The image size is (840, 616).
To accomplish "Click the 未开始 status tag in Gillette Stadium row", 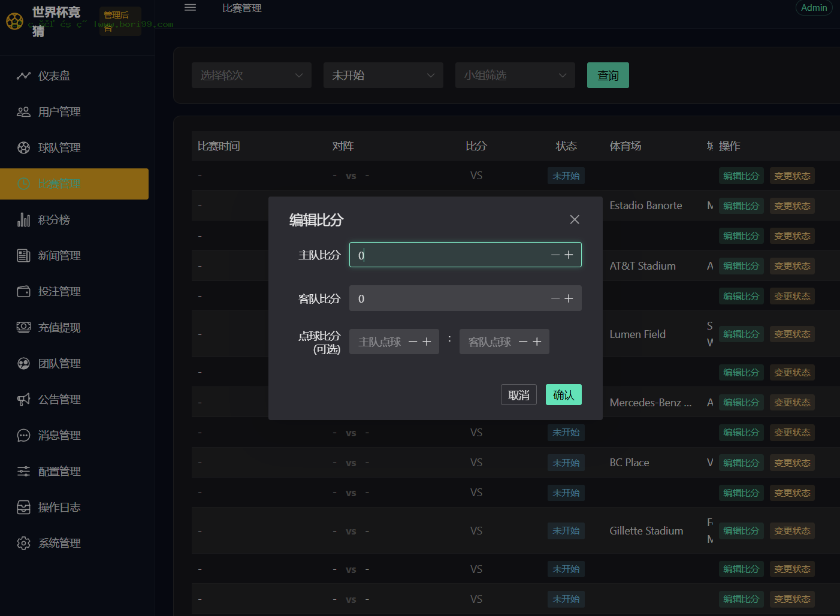I will click(566, 531).
